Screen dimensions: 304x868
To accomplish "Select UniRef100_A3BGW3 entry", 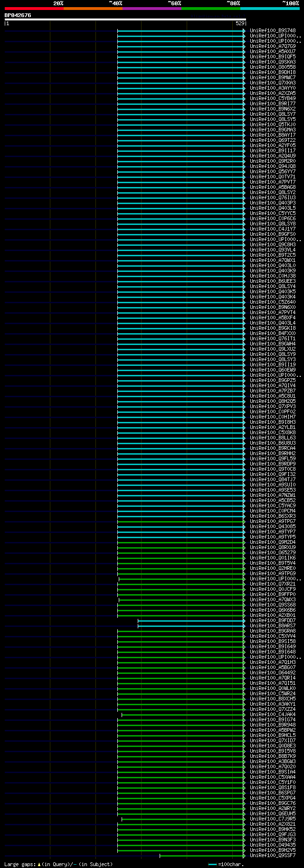I will 273,762.
